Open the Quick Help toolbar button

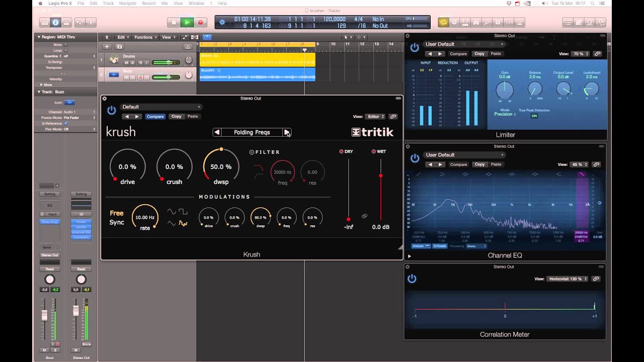pyautogui.click(x=66, y=23)
